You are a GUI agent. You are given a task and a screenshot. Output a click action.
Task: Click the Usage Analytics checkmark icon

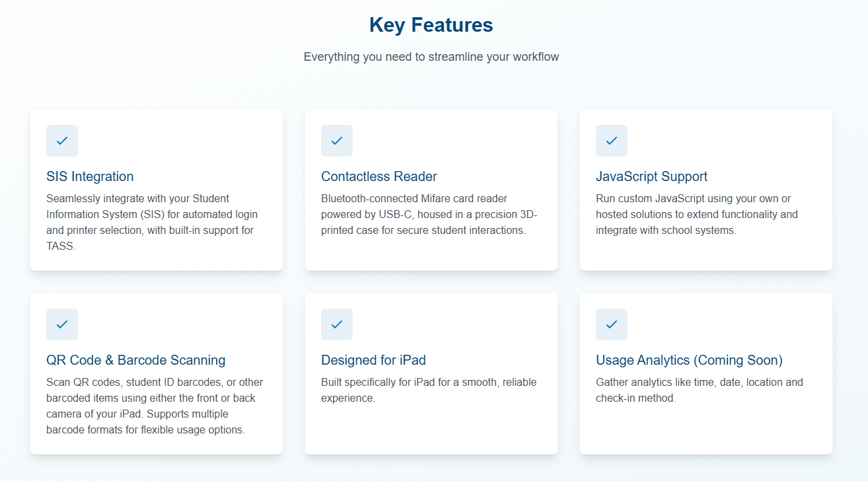click(612, 324)
